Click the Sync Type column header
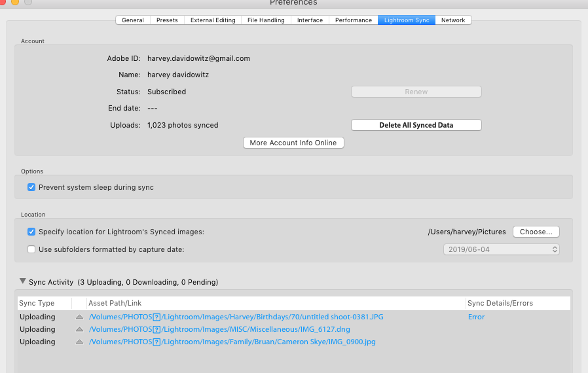This screenshot has width=588, height=373. pyautogui.click(x=45, y=303)
